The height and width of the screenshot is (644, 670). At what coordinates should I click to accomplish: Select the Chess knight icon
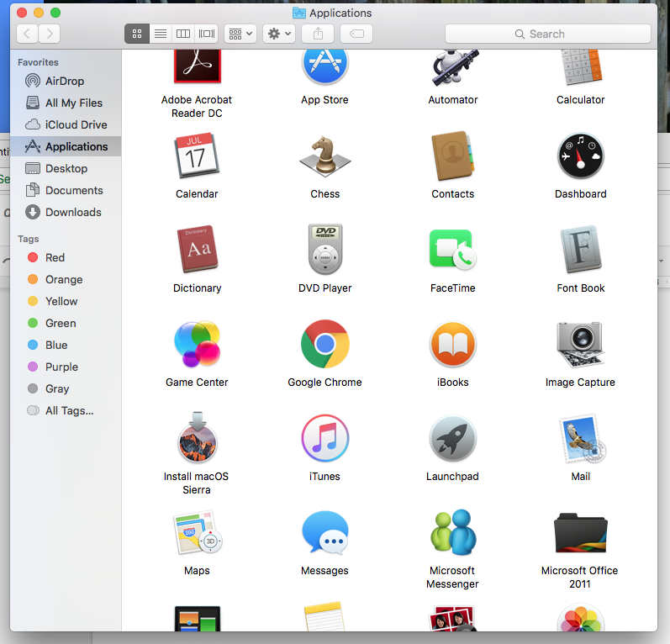tap(324, 156)
